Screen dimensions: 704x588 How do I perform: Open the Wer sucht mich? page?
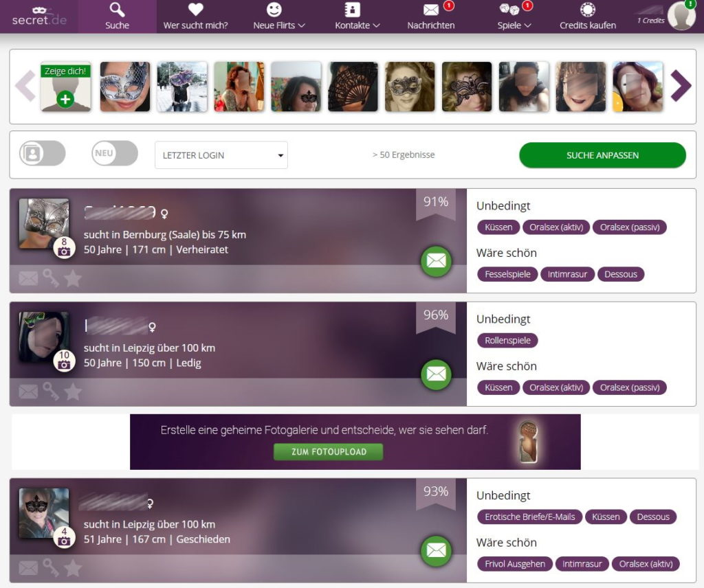pos(196,16)
